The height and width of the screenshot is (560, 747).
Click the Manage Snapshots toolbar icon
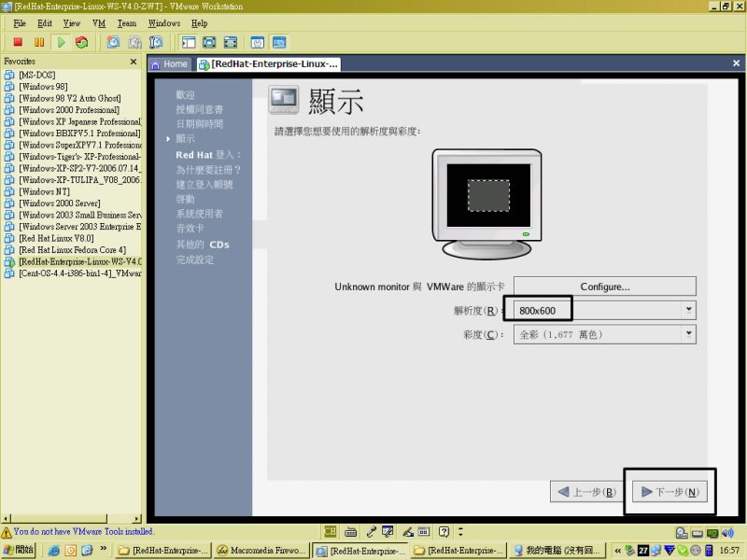tap(156, 42)
